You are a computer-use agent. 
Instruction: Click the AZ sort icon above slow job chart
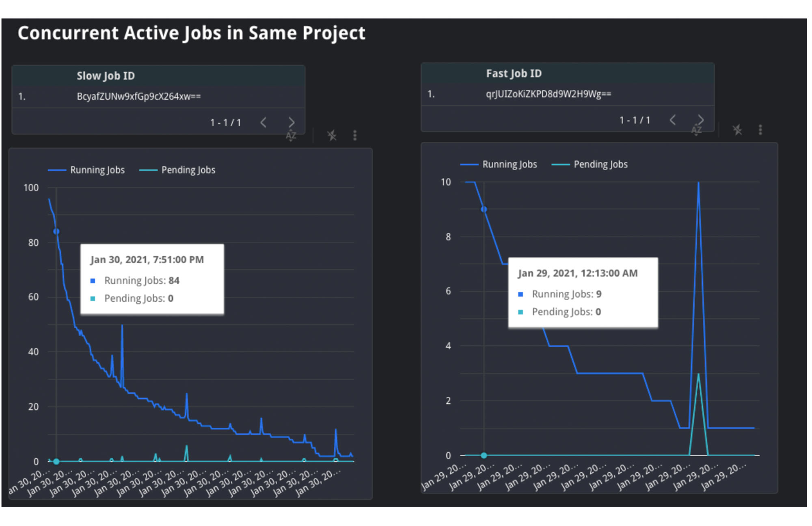tap(291, 136)
